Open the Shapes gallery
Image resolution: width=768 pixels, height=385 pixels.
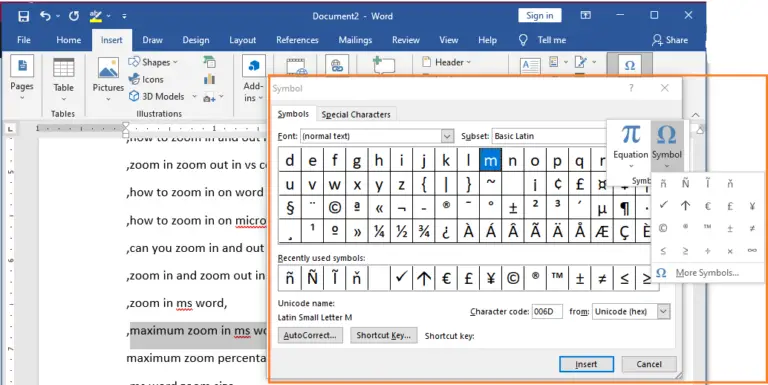click(153, 62)
